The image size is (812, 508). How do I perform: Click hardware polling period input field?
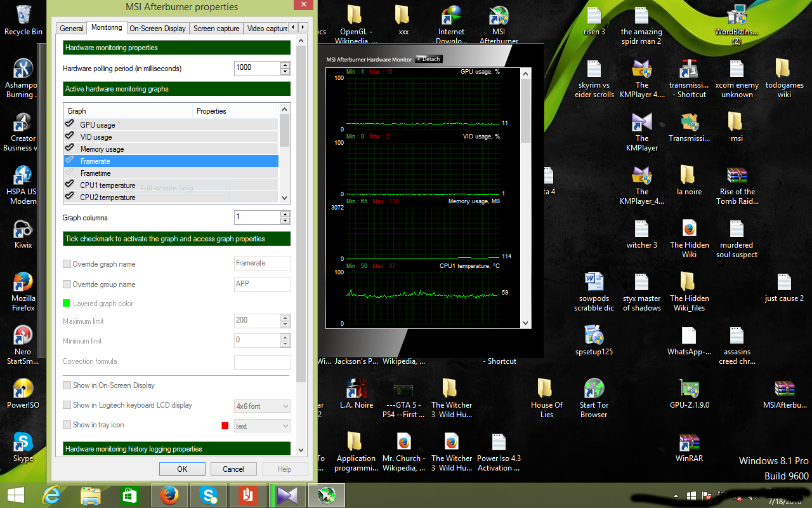tap(257, 68)
